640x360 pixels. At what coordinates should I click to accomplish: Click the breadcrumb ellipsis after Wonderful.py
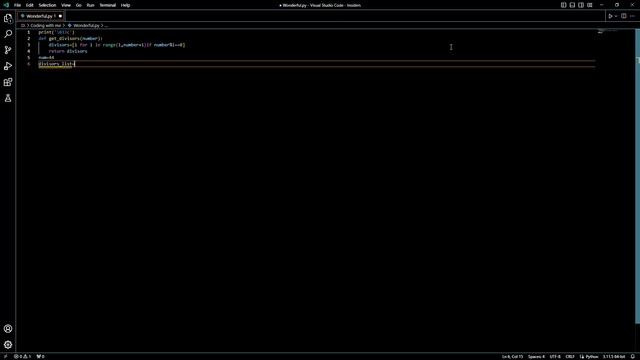[106, 25]
